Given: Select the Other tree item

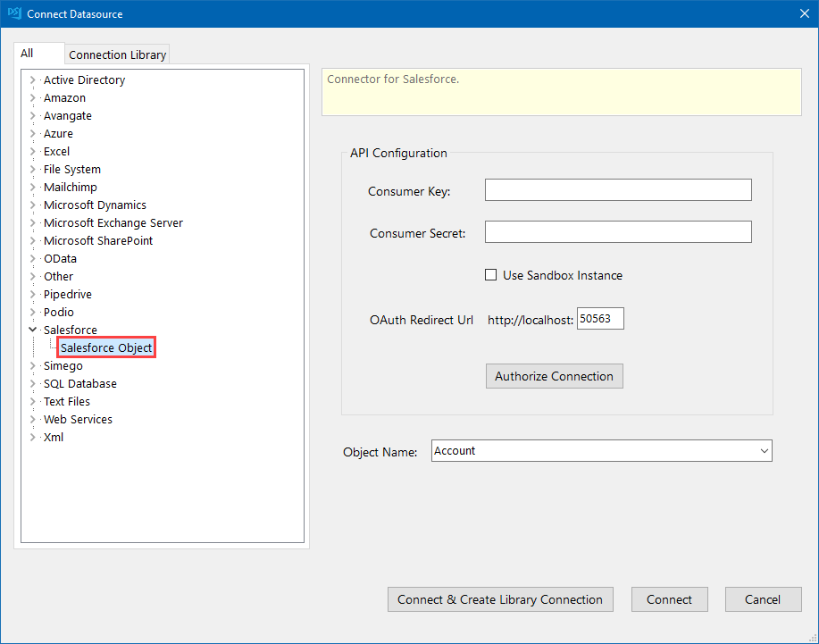Looking at the screenshot, I should click(59, 276).
